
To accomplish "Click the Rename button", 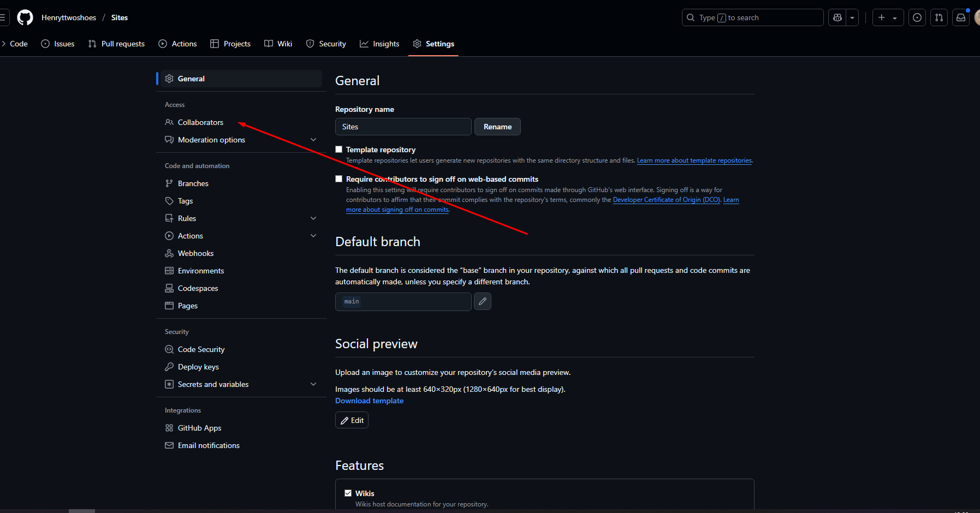I will point(497,127).
